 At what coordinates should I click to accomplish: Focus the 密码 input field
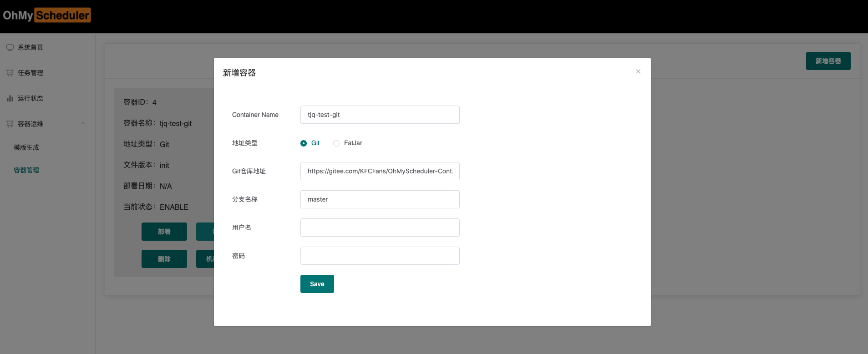(x=380, y=256)
